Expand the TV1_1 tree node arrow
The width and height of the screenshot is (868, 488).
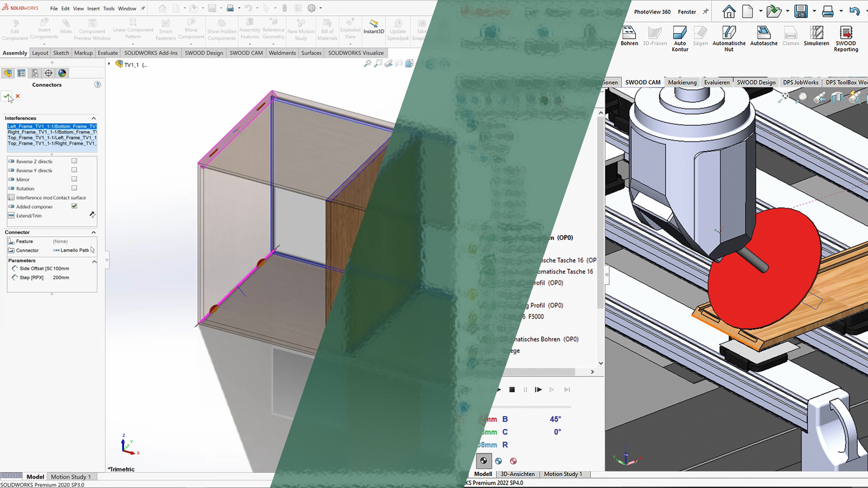109,64
